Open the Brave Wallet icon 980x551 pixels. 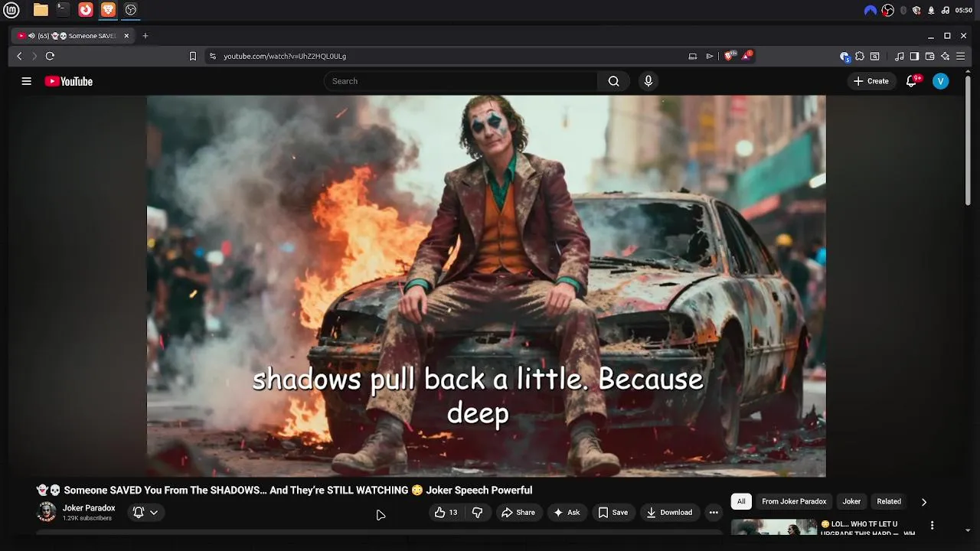tap(929, 56)
